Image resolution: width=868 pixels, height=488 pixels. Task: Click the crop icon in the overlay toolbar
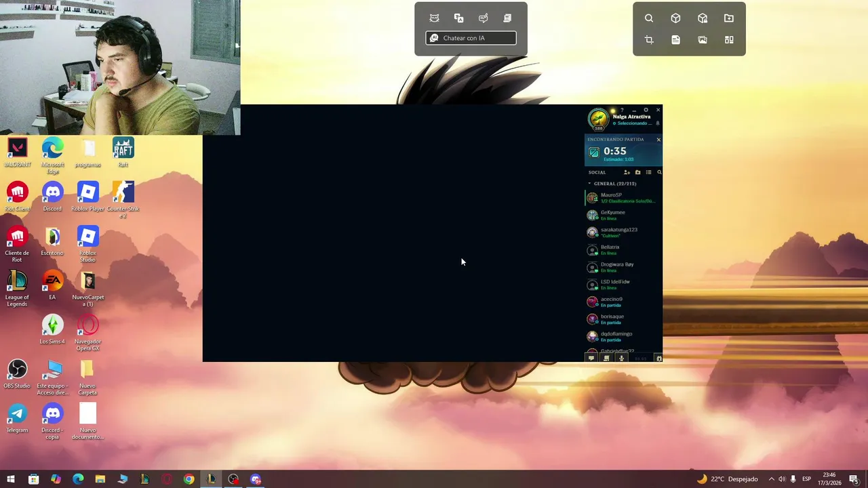tap(649, 40)
